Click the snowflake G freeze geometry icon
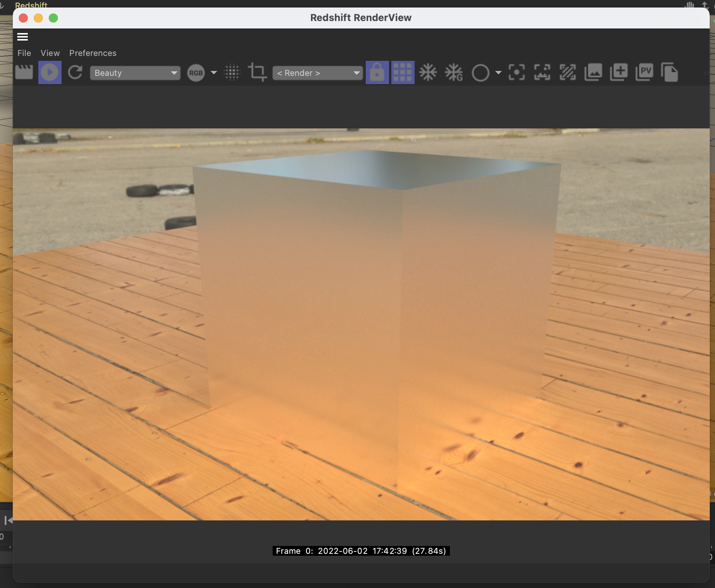This screenshot has width=715, height=588. [454, 72]
